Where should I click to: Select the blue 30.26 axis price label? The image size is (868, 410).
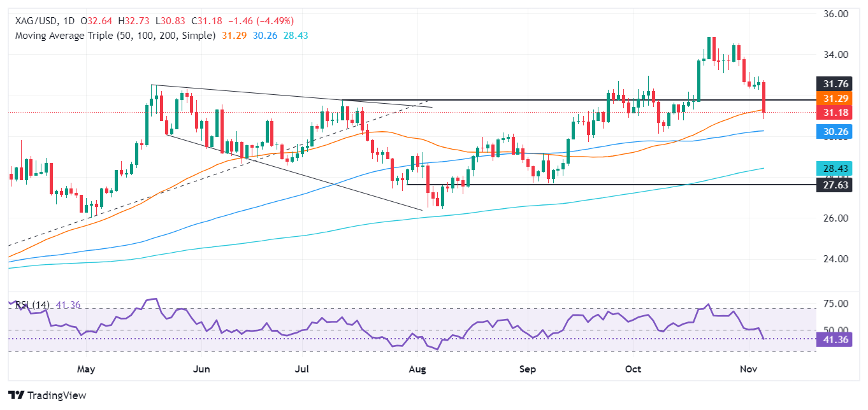coord(834,131)
